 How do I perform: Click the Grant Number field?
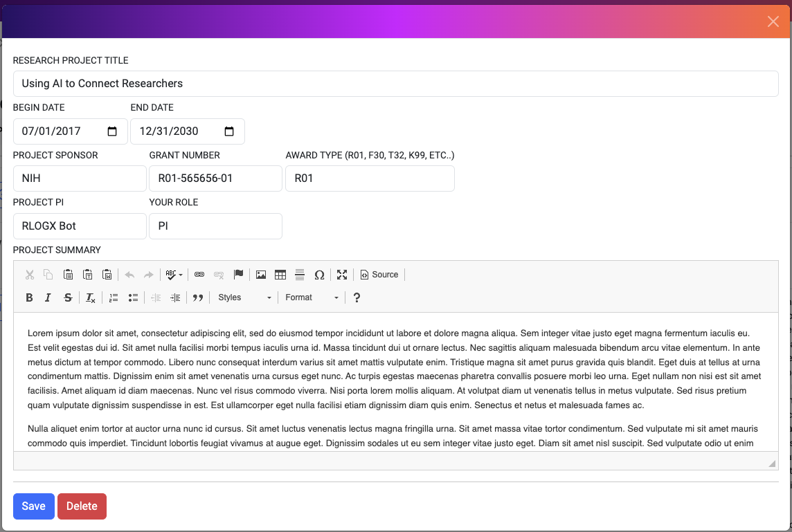(216, 178)
